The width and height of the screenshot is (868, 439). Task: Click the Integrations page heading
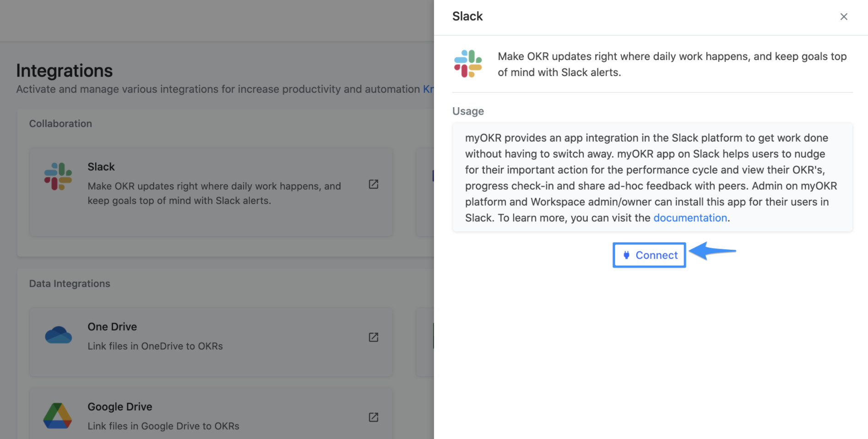point(65,71)
